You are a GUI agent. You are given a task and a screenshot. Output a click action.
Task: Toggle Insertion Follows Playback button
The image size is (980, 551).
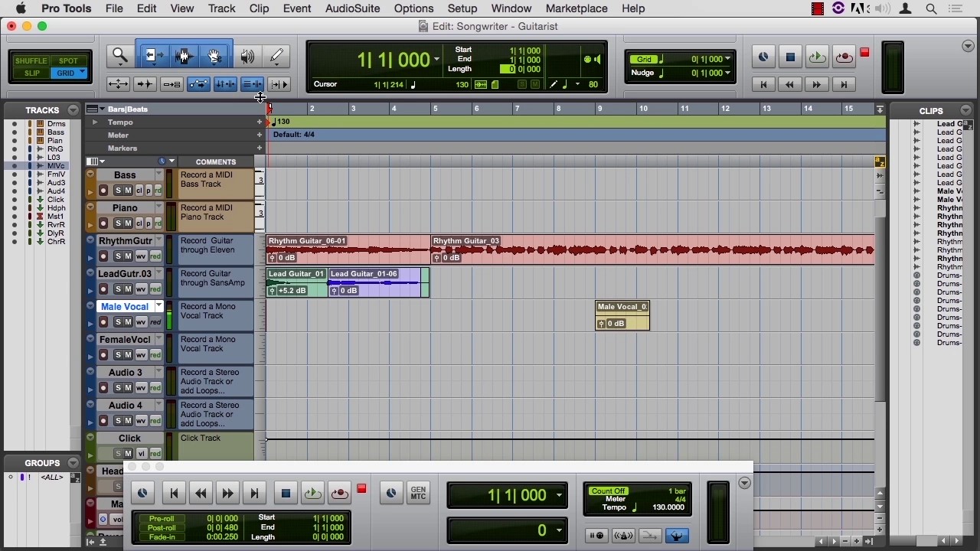pos(279,84)
